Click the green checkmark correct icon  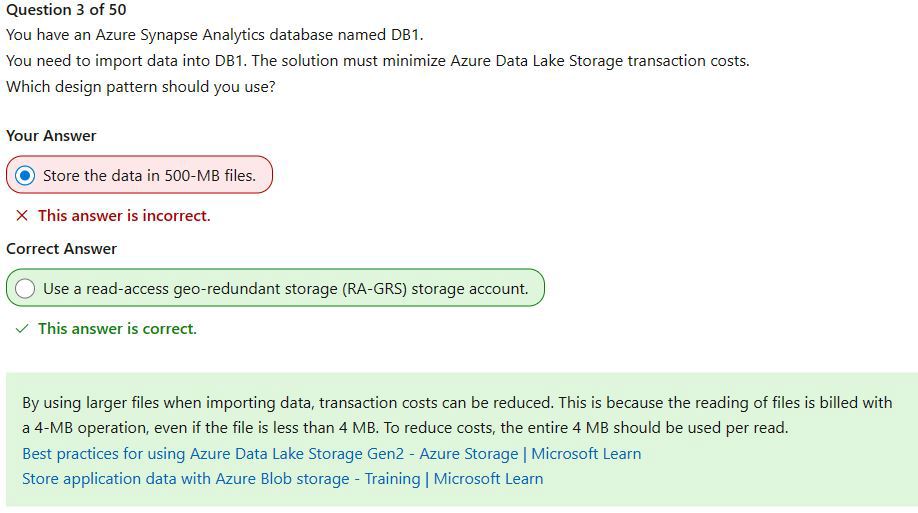tap(22, 329)
